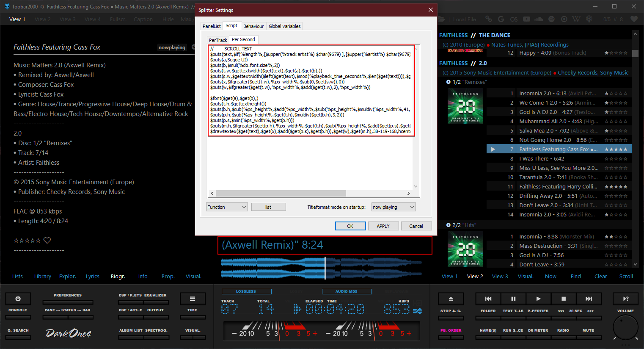The height and width of the screenshot is (349, 644).
Task: Click the 'nowplaying' label button
Action: 172,47
